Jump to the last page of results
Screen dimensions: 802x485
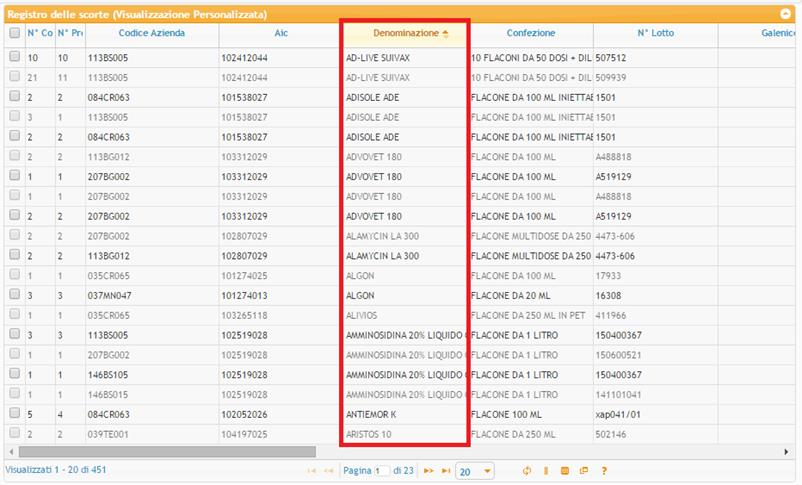click(446, 471)
